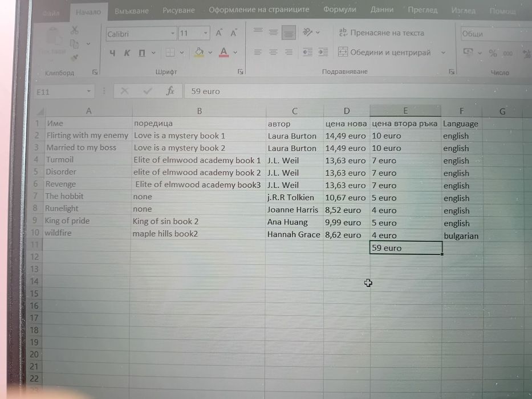Viewport: 532px width, 399px height.
Task: Increase font size with larger A icon
Action: 219,33
